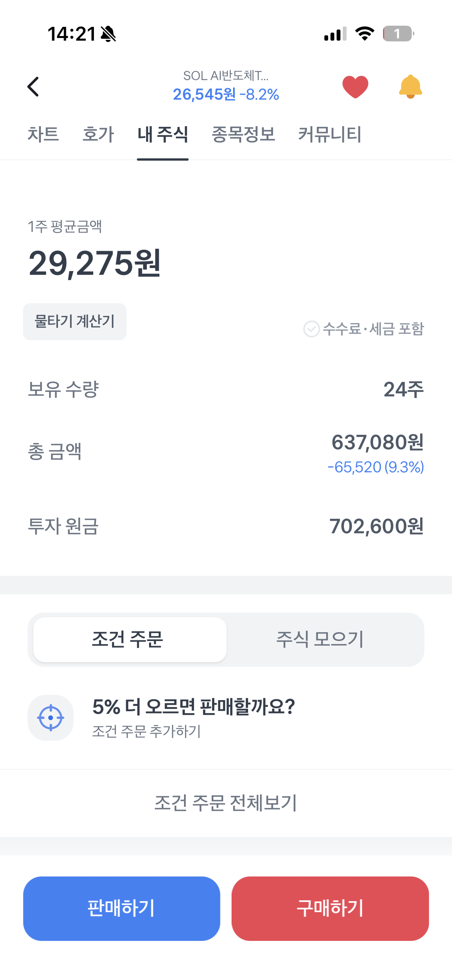Open the 호가 tab
This screenshot has height=980, width=452.
[x=98, y=135]
